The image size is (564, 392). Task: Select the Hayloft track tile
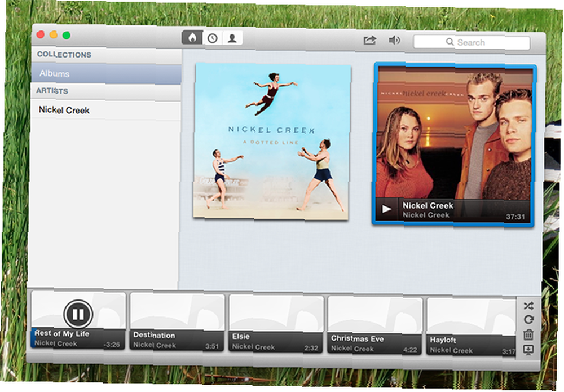(x=471, y=327)
